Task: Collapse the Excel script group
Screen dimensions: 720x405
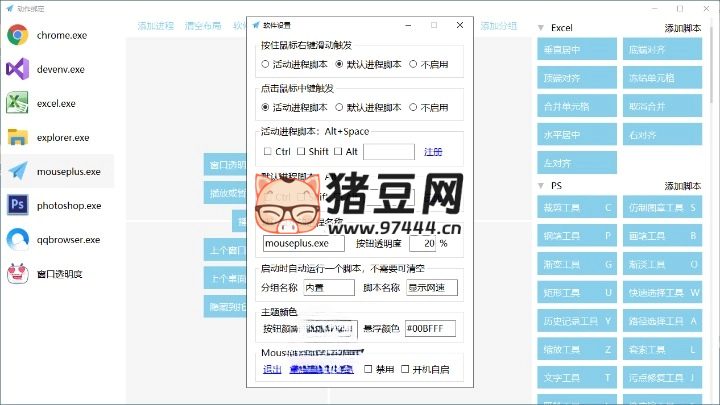Action: pyautogui.click(x=541, y=28)
